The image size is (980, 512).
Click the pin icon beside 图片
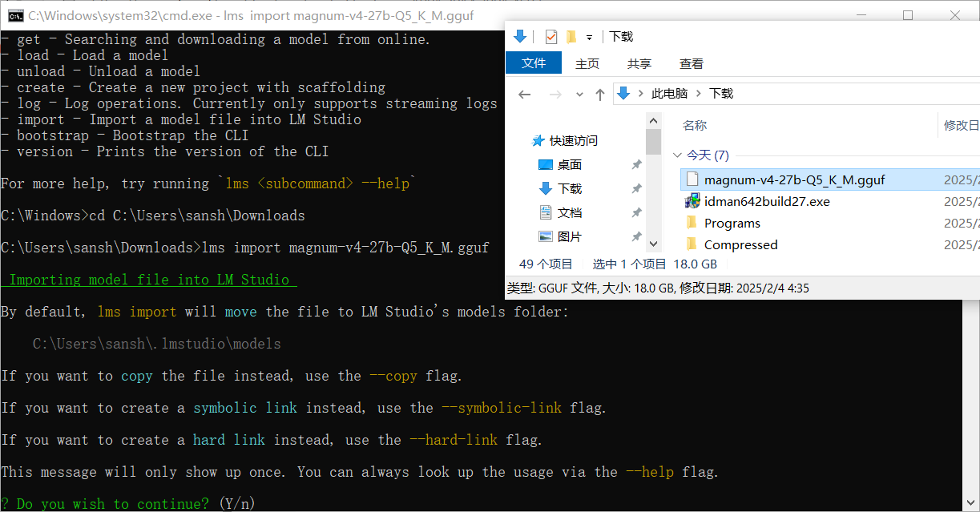(x=636, y=237)
